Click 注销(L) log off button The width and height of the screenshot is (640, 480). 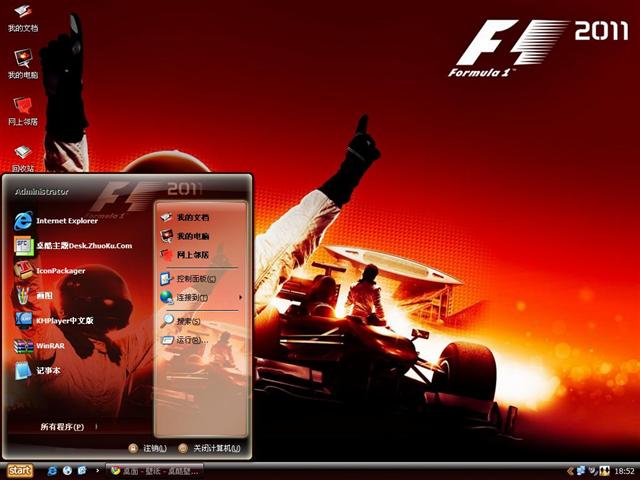147,448
